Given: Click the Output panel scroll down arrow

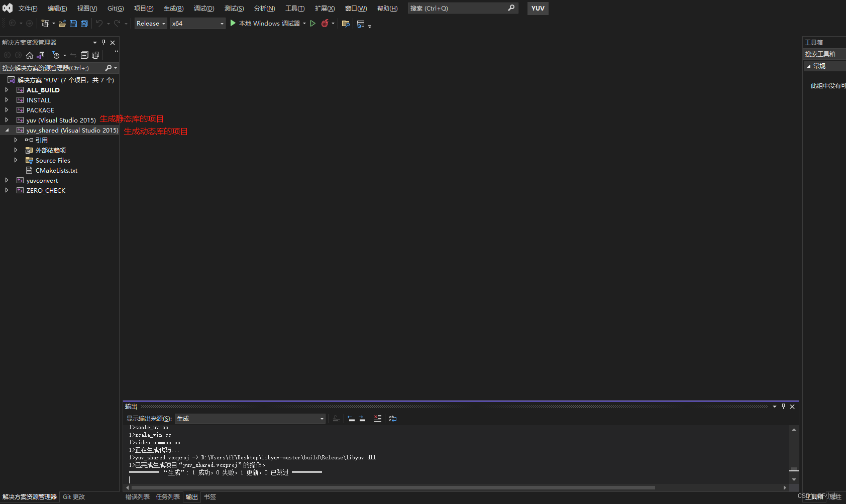Looking at the screenshot, I should 794,479.
